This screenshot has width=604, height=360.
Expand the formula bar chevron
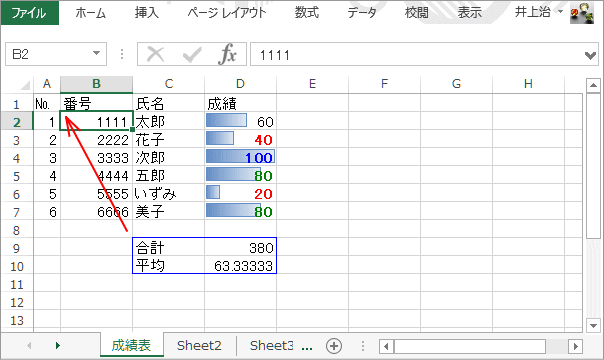[590, 55]
